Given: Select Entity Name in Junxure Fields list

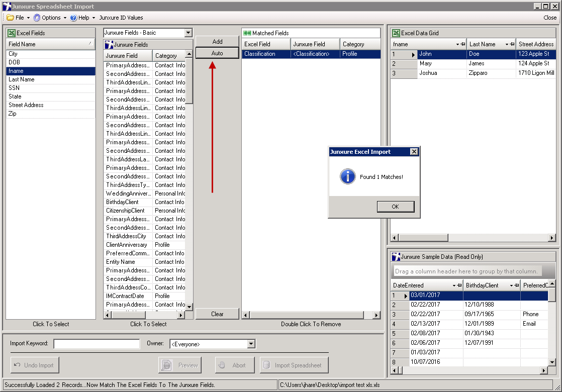Looking at the screenshot, I should (x=145, y=262).
